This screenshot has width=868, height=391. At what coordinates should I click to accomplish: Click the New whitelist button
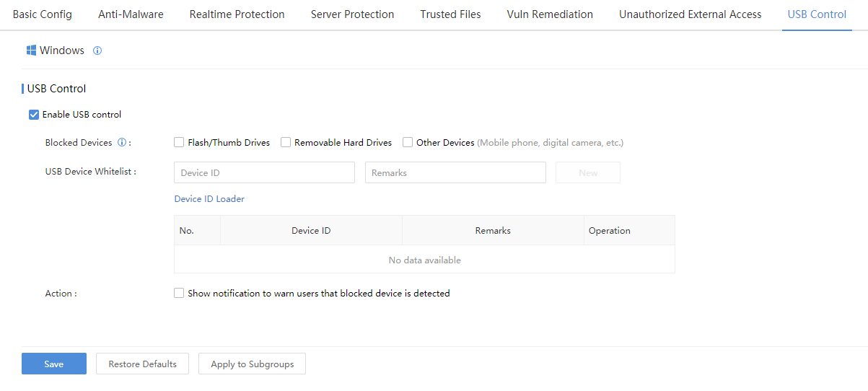click(x=588, y=173)
